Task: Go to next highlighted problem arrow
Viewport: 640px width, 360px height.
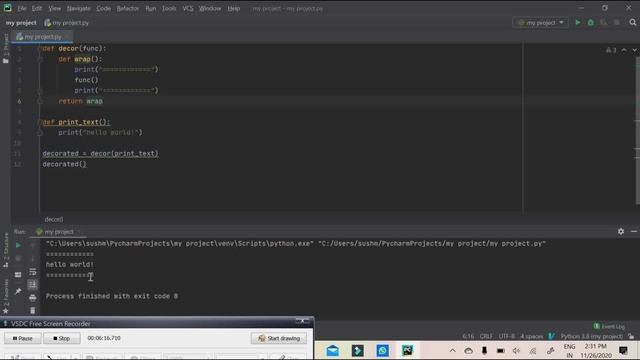Action: (x=634, y=50)
